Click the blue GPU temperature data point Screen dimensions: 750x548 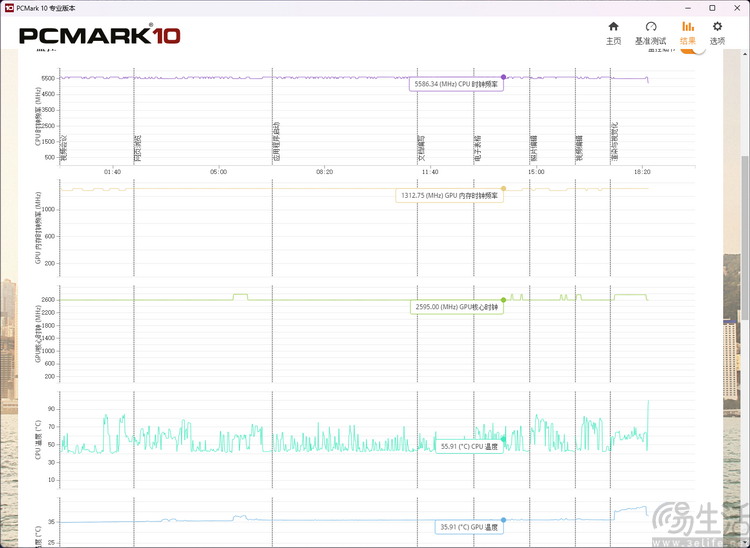503,520
